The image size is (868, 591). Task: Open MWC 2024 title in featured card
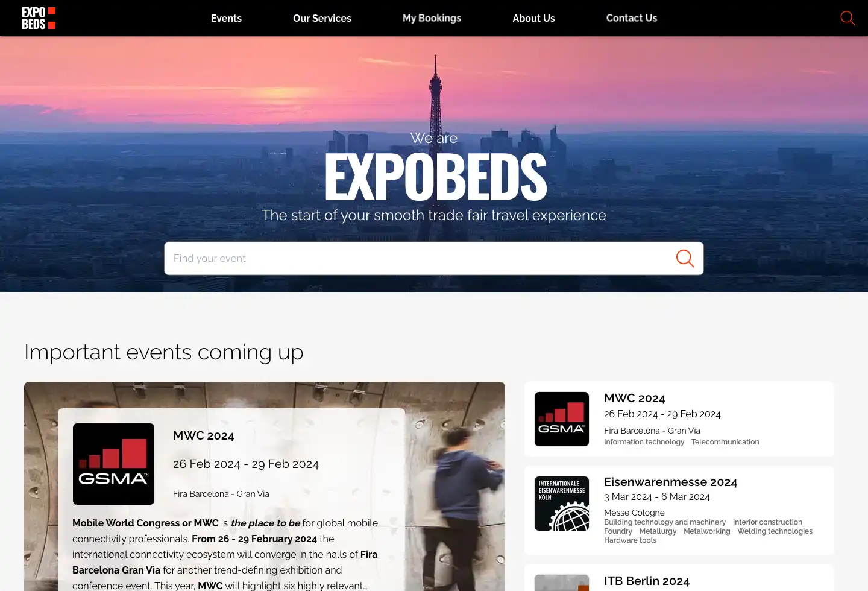[x=204, y=435]
